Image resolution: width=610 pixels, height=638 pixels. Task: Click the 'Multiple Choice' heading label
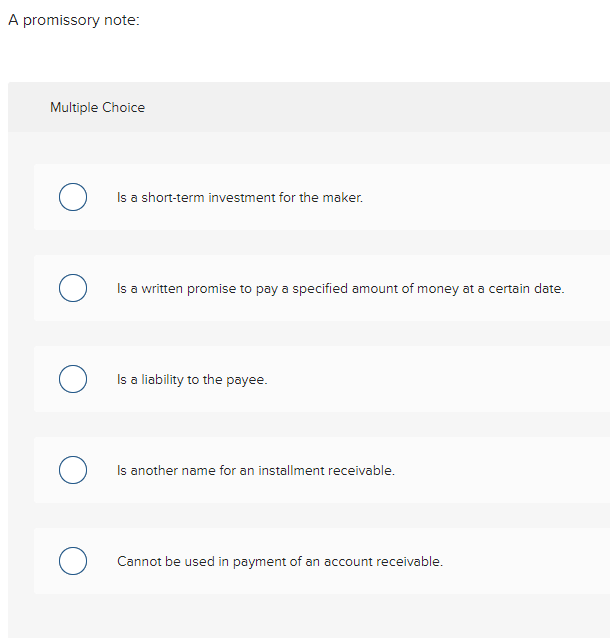[97, 108]
